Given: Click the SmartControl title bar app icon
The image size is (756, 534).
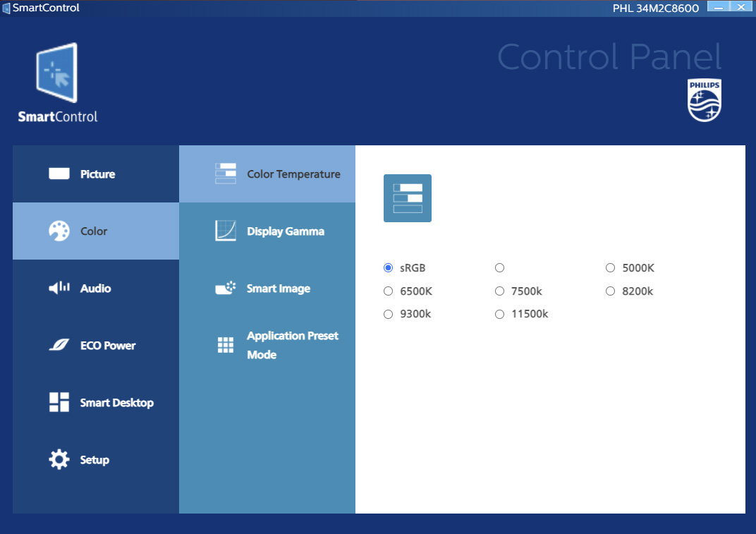Looking at the screenshot, I should point(6,8).
